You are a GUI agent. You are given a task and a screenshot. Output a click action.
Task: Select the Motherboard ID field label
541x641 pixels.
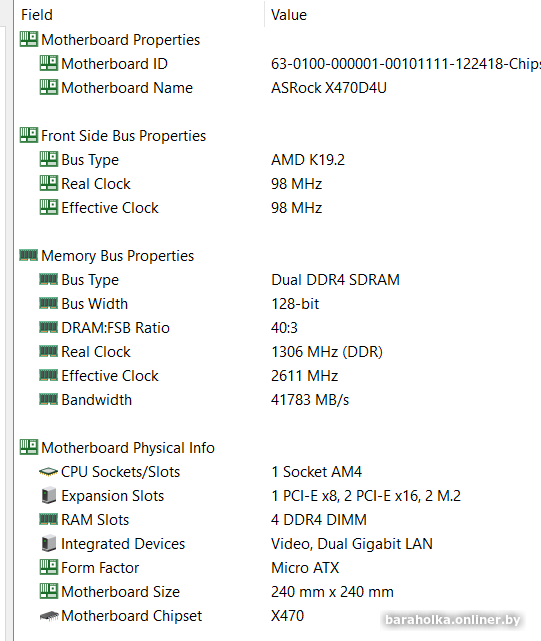click(114, 64)
